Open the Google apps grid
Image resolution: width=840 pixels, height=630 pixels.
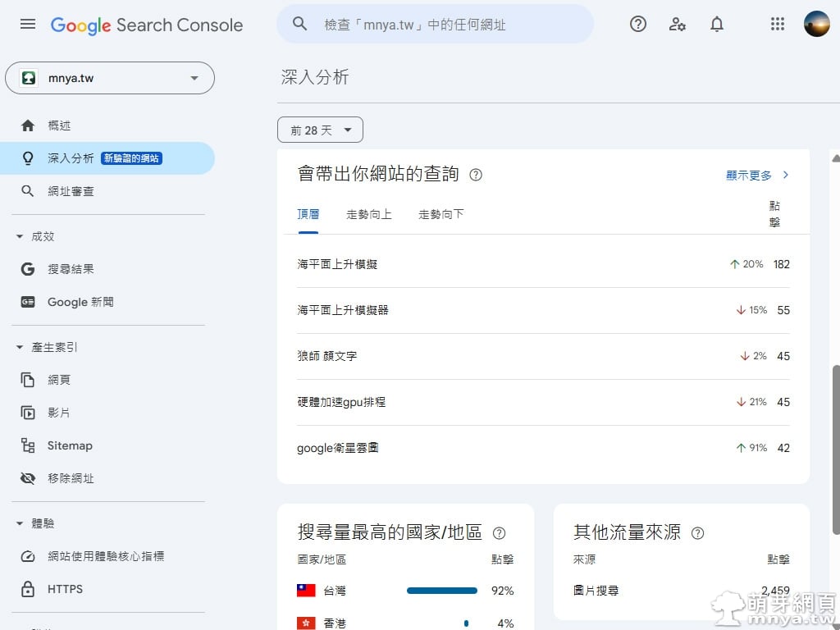click(x=778, y=25)
